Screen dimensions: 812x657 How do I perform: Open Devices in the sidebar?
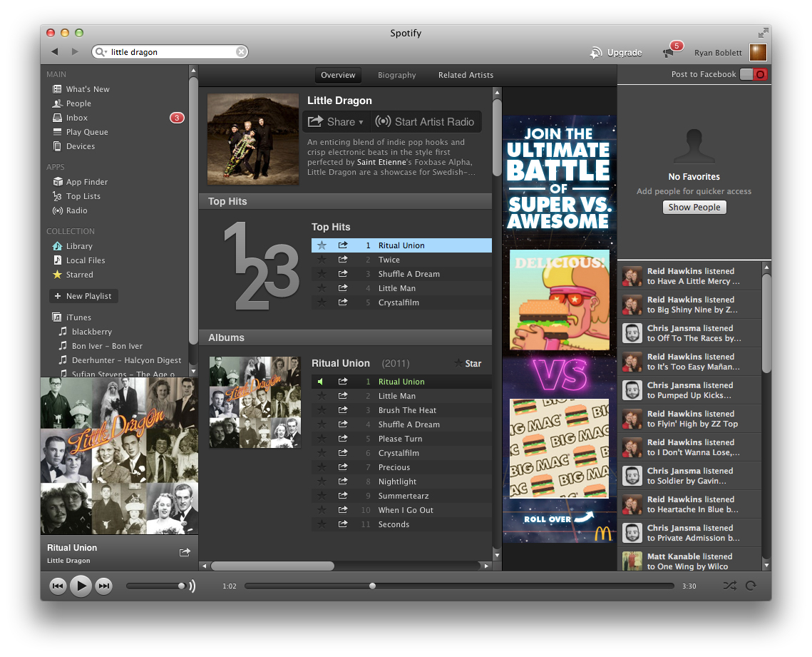(x=73, y=146)
